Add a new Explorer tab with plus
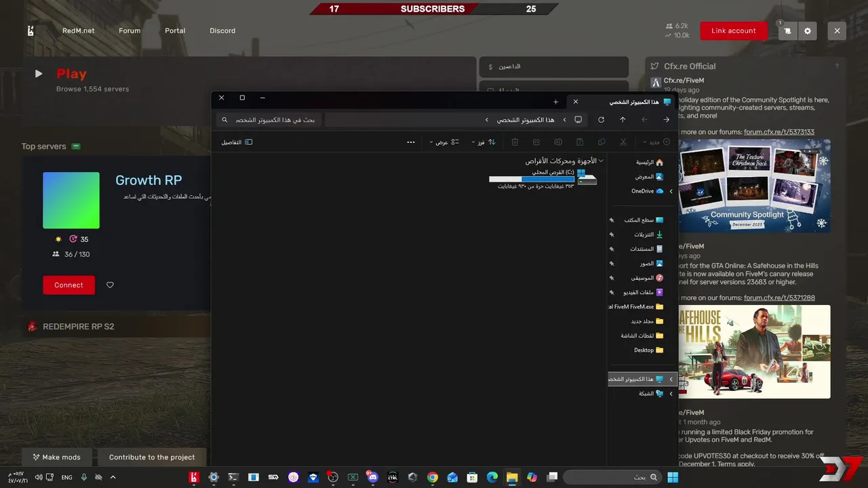 coord(555,102)
